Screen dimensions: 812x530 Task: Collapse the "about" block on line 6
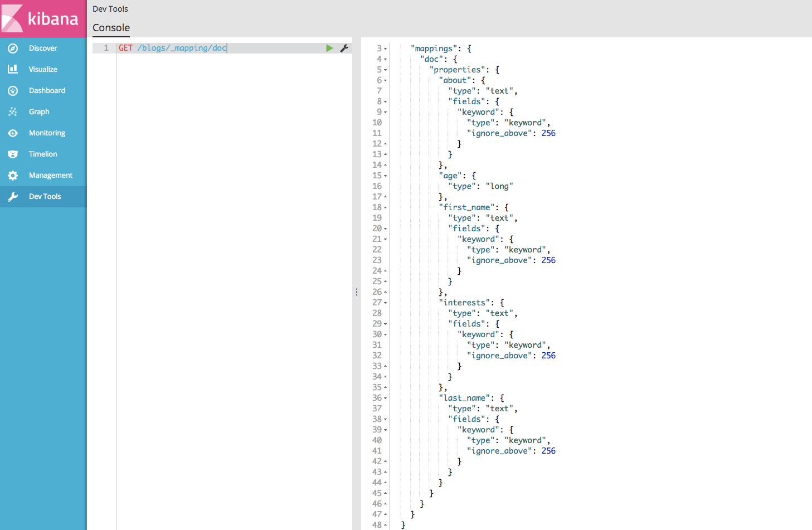(385, 81)
